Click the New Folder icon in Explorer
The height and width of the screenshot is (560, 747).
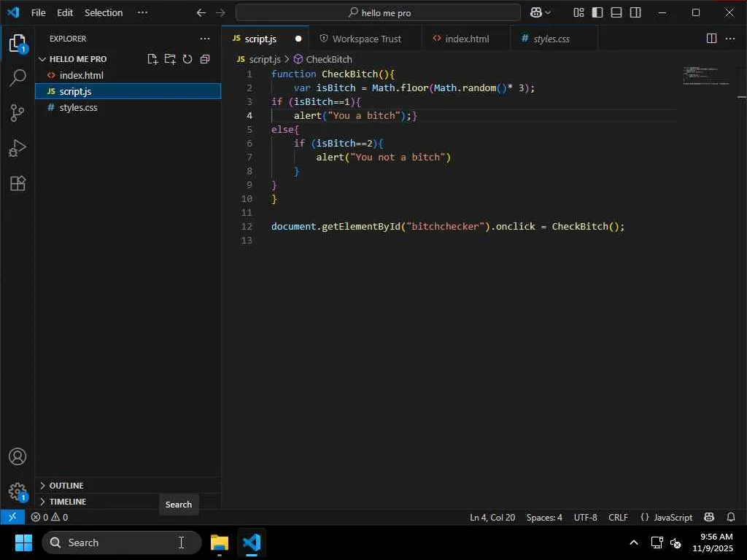[x=170, y=59]
